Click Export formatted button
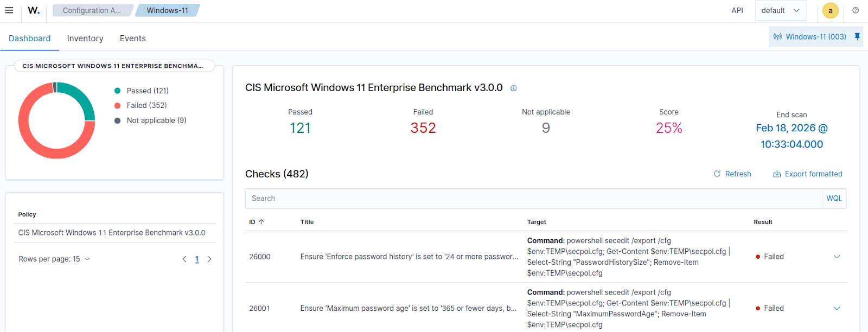The height and width of the screenshot is (332, 868). coord(808,174)
